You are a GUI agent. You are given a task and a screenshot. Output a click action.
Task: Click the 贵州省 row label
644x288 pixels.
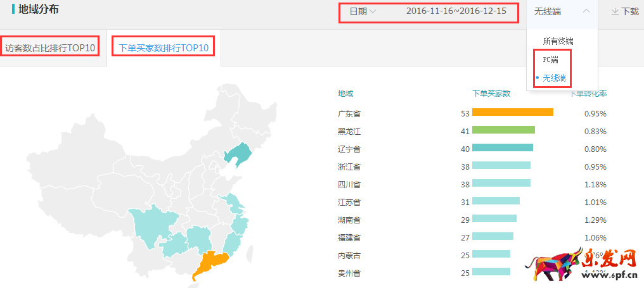click(349, 273)
